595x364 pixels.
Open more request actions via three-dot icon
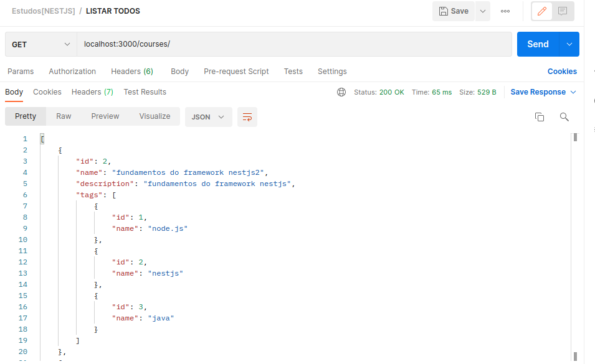tap(505, 11)
